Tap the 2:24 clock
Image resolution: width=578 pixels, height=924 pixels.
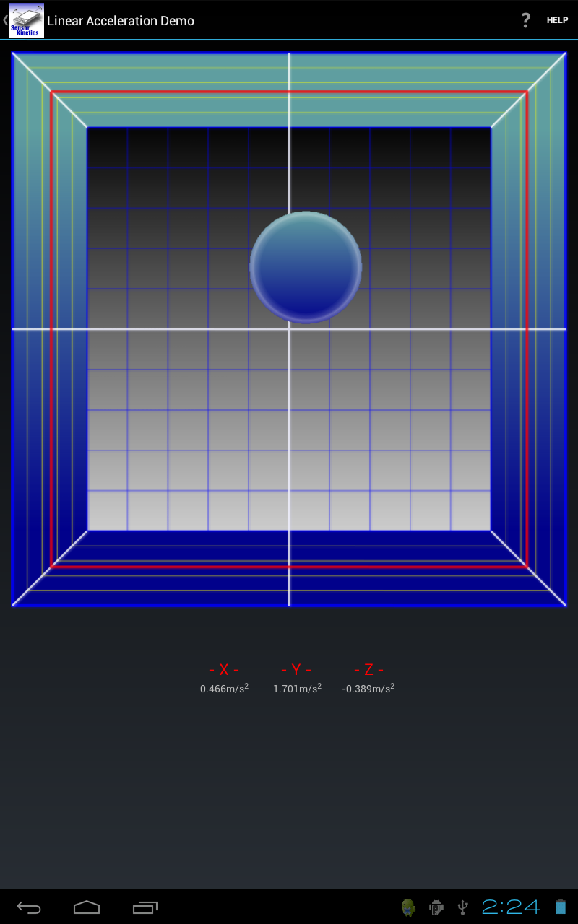[511, 907]
